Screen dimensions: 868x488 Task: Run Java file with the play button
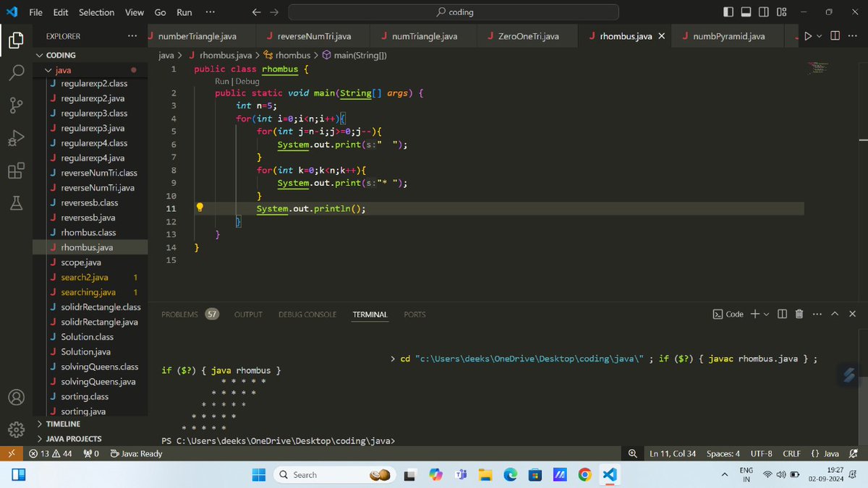[809, 36]
